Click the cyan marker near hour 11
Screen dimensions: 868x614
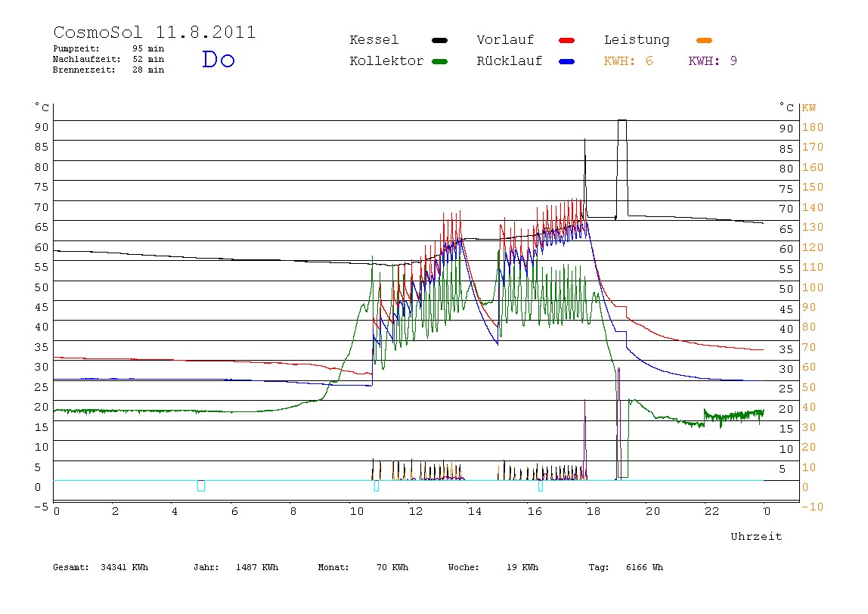[x=377, y=485]
